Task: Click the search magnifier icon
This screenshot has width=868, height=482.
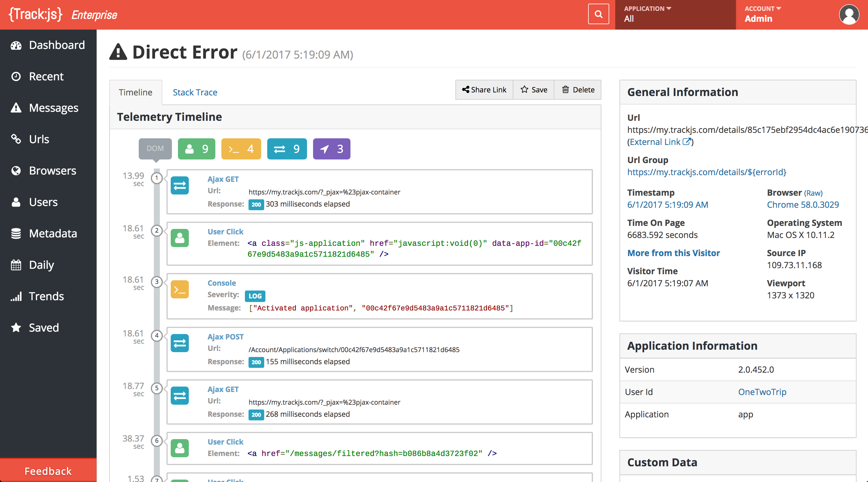Action: [598, 14]
